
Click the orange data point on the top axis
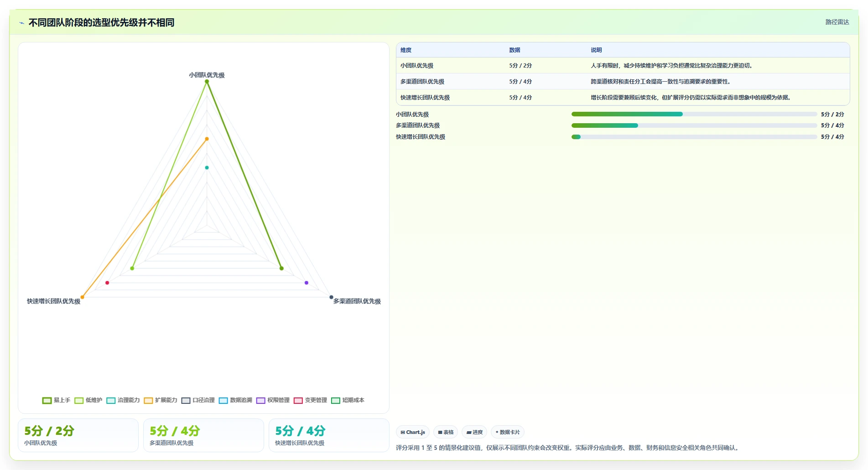[x=207, y=139]
